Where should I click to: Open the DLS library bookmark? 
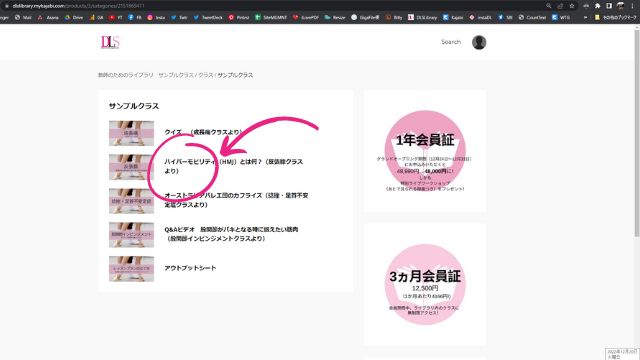click(422, 18)
